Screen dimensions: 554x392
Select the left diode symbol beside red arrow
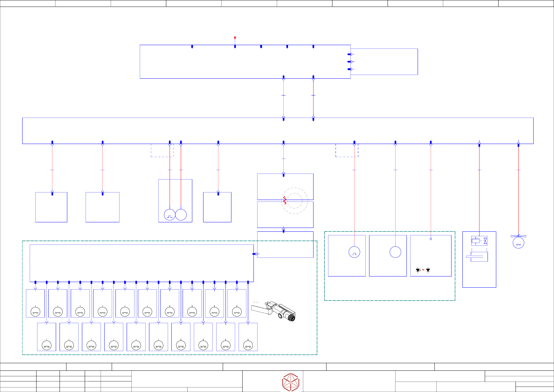point(418,270)
